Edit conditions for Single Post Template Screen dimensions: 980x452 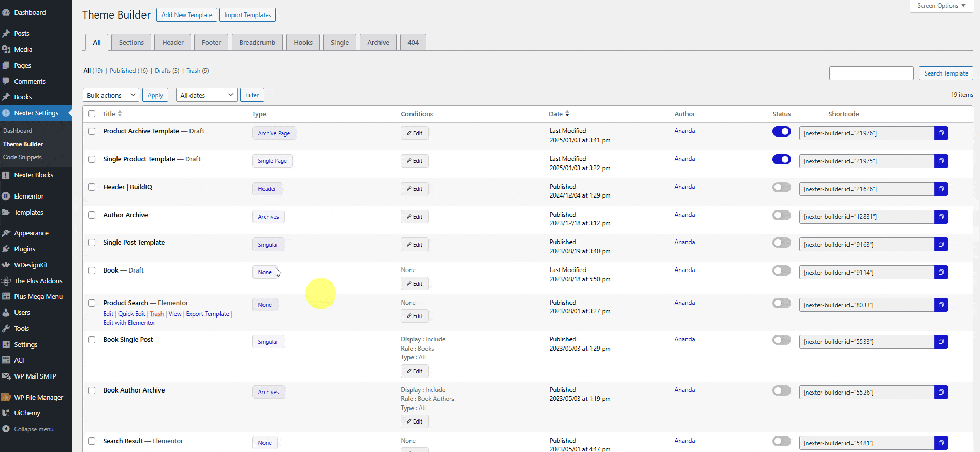coord(415,245)
